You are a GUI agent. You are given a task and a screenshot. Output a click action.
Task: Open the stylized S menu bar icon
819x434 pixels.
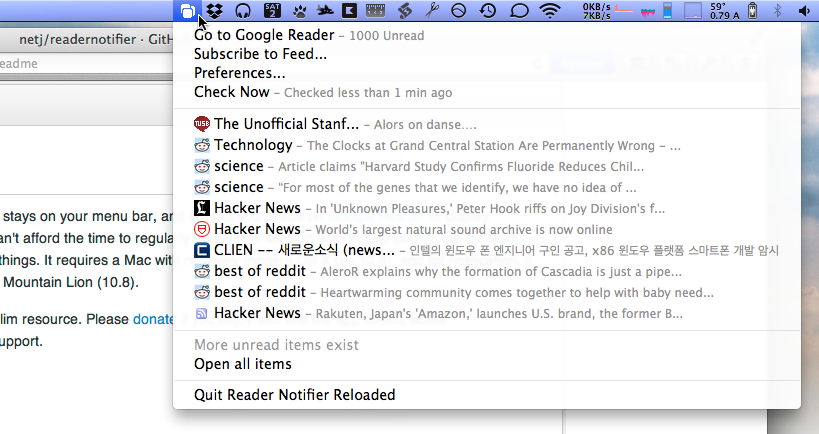[x=404, y=10]
